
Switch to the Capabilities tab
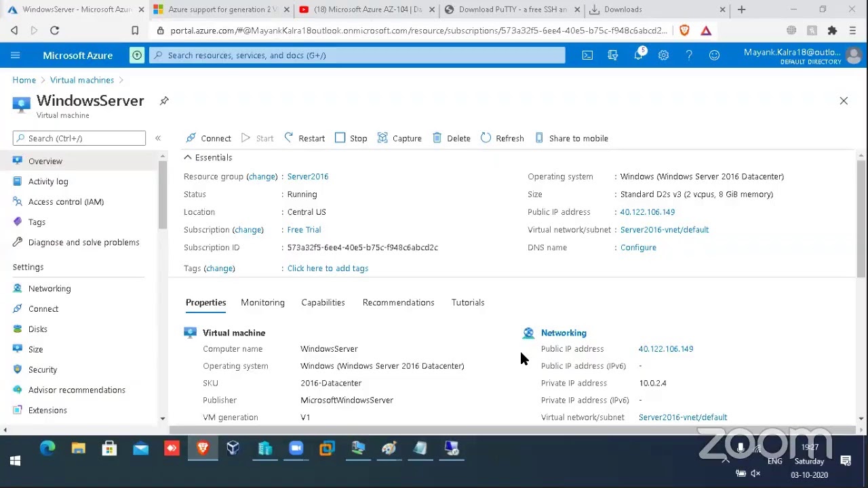pos(323,302)
